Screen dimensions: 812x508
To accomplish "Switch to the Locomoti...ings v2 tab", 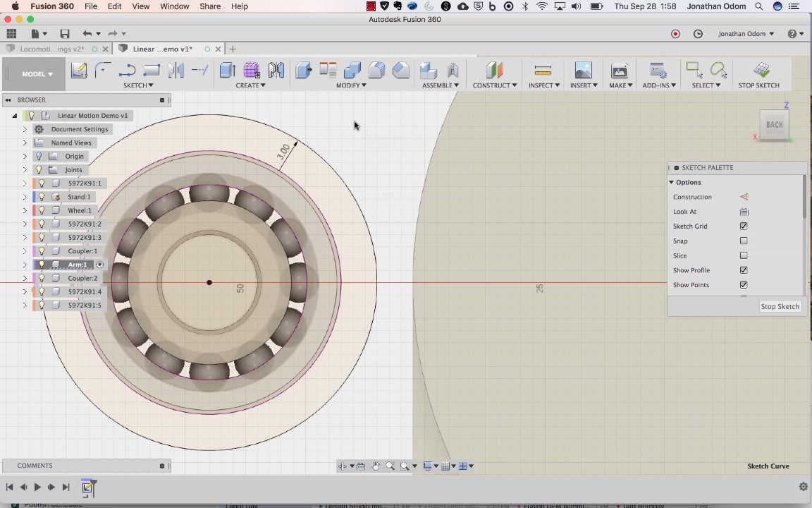I will point(52,49).
